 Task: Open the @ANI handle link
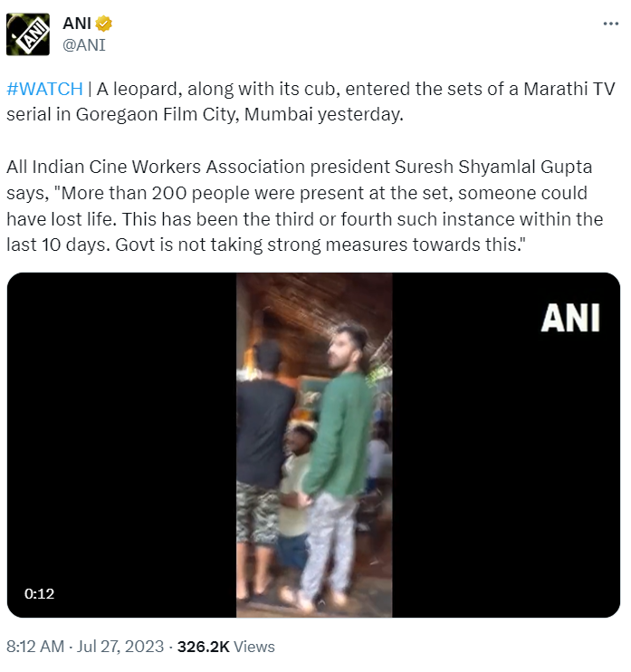[x=83, y=44]
